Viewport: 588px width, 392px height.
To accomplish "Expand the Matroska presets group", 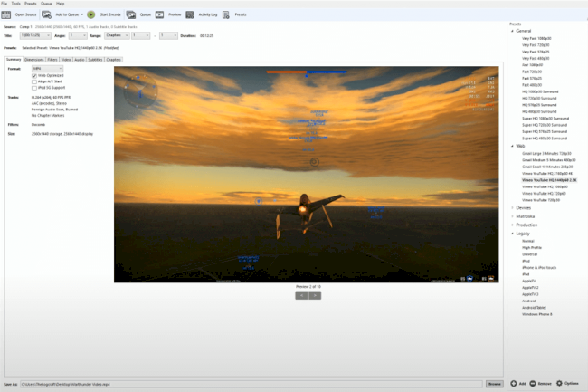I will pos(512,216).
